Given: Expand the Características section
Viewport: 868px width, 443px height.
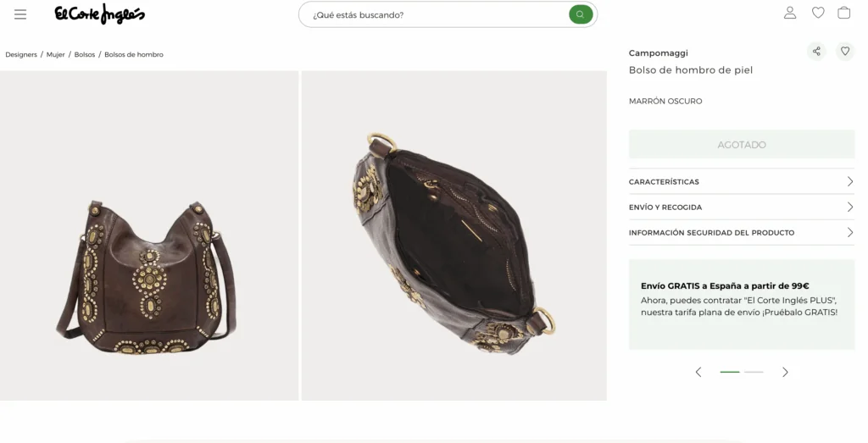Looking at the screenshot, I should click(x=741, y=182).
